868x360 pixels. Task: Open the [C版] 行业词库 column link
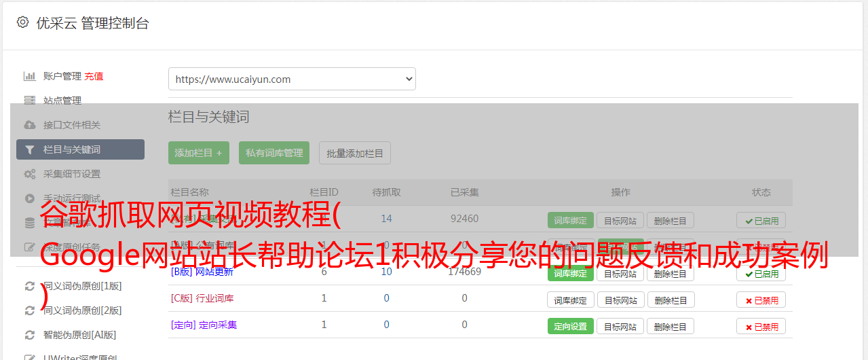click(x=202, y=298)
